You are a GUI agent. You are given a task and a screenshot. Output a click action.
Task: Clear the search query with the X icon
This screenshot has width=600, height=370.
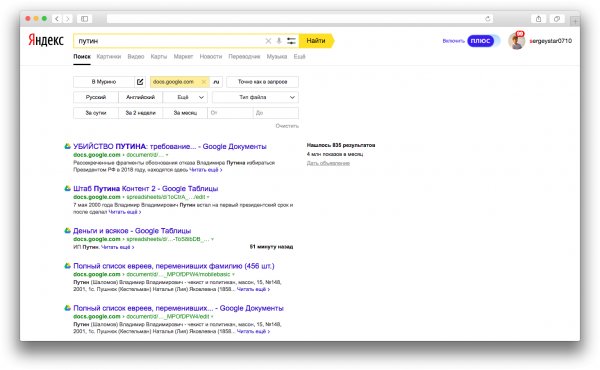(x=268, y=41)
